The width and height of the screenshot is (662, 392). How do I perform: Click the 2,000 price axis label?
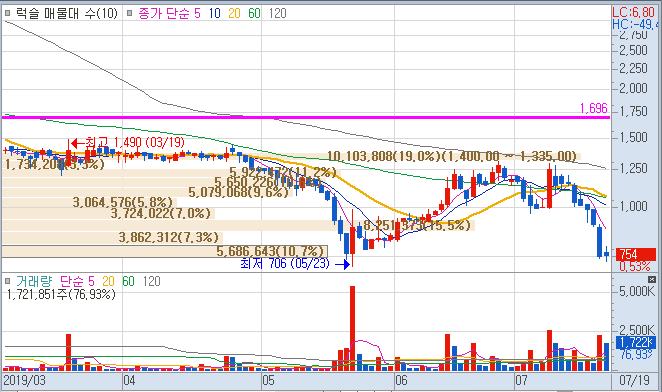coord(633,88)
